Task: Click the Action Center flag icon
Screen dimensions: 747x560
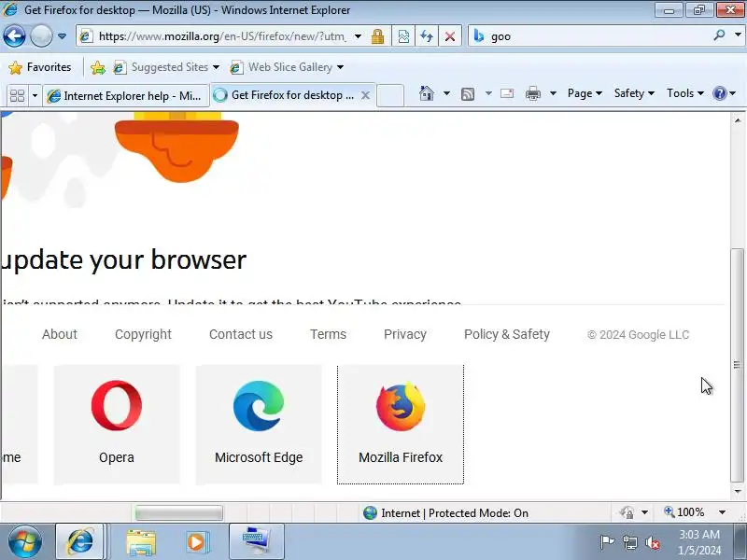Action: 607,542
